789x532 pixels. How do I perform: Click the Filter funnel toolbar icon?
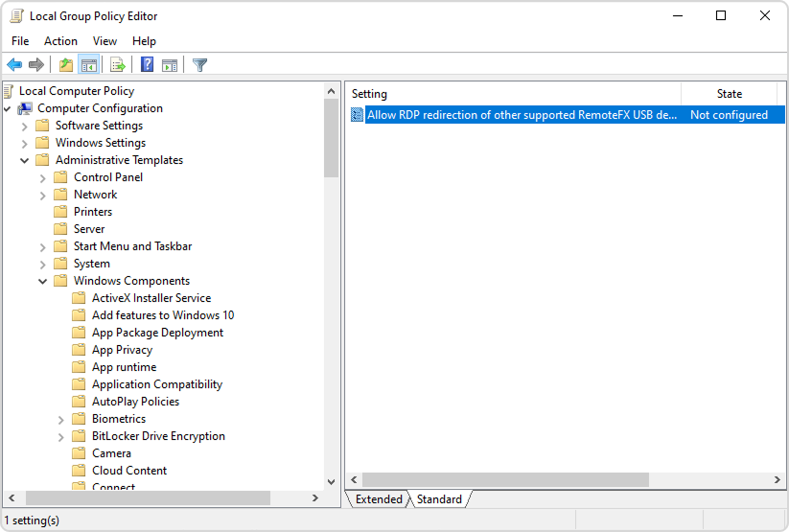click(x=199, y=65)
